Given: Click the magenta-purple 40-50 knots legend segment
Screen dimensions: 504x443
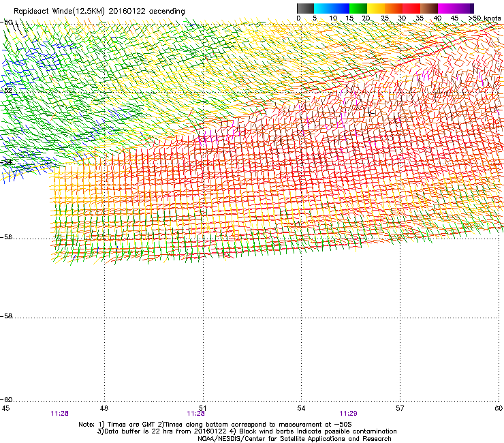Looking at the screenshot, I should (x=456, y=8).
